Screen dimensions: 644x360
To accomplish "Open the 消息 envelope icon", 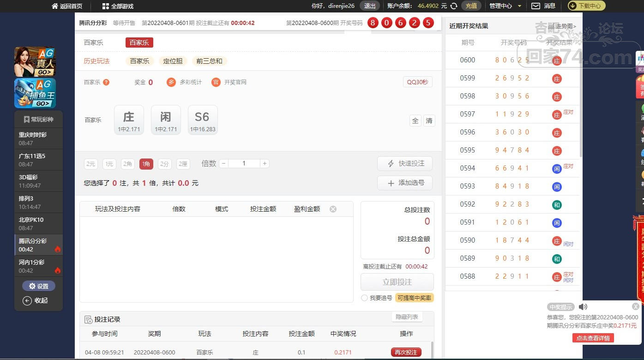I will click(536, 6).
